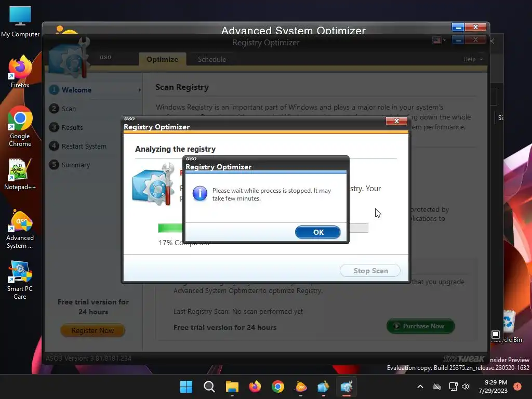Viewport: 532px width, 399px height.
Task: Select the Summary step in sidebar
Action: pos(76,165)
